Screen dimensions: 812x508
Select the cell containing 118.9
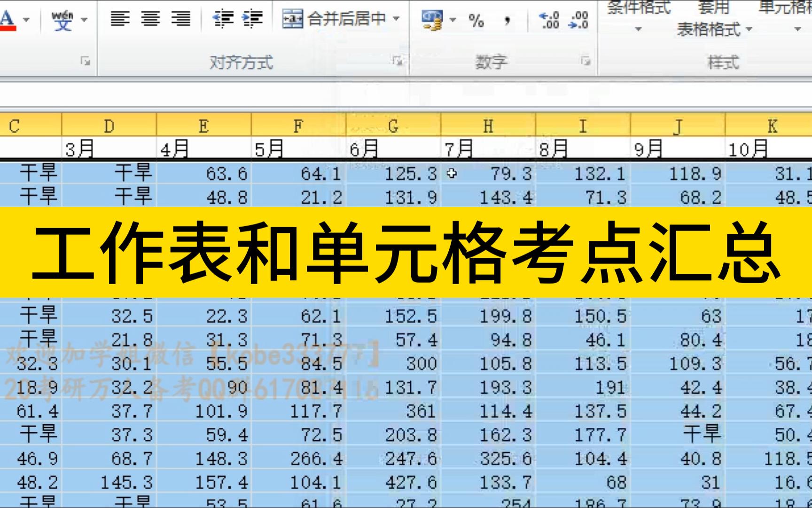[678, 174]
